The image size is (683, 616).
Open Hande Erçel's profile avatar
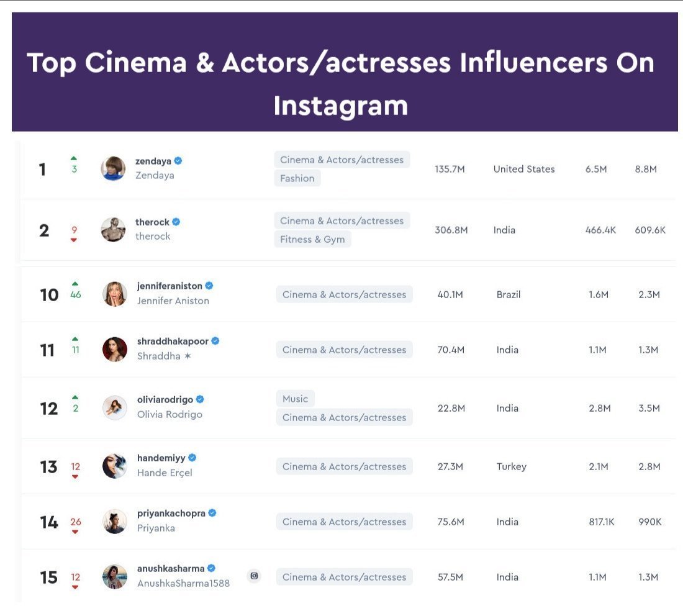tap(114, 466)
